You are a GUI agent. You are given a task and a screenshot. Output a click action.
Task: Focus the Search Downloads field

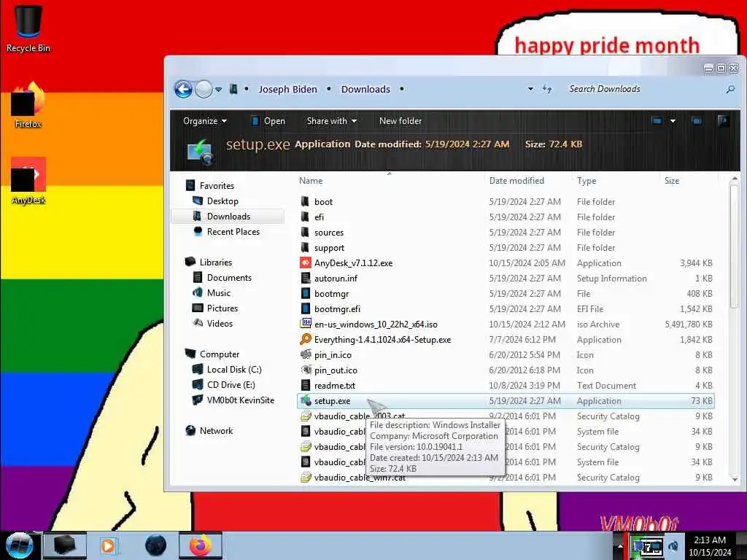[x=643, y=89]
